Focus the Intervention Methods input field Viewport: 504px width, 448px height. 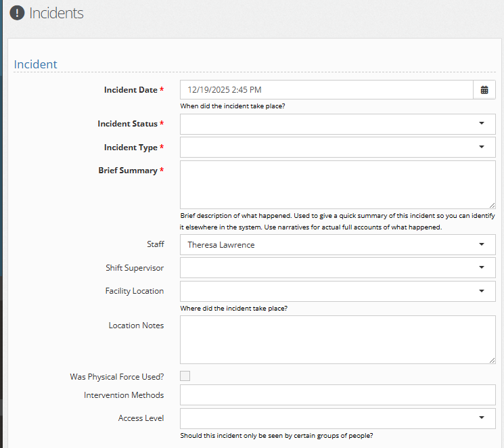tap(337, 395)
